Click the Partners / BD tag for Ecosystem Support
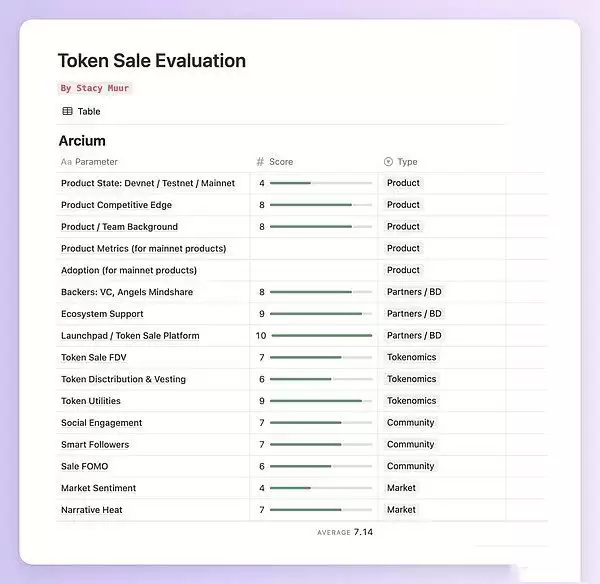 [414, 314]
